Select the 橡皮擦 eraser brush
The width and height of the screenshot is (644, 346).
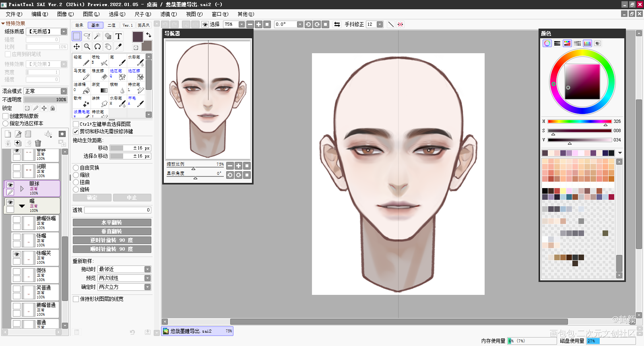[x=99, y=74]
